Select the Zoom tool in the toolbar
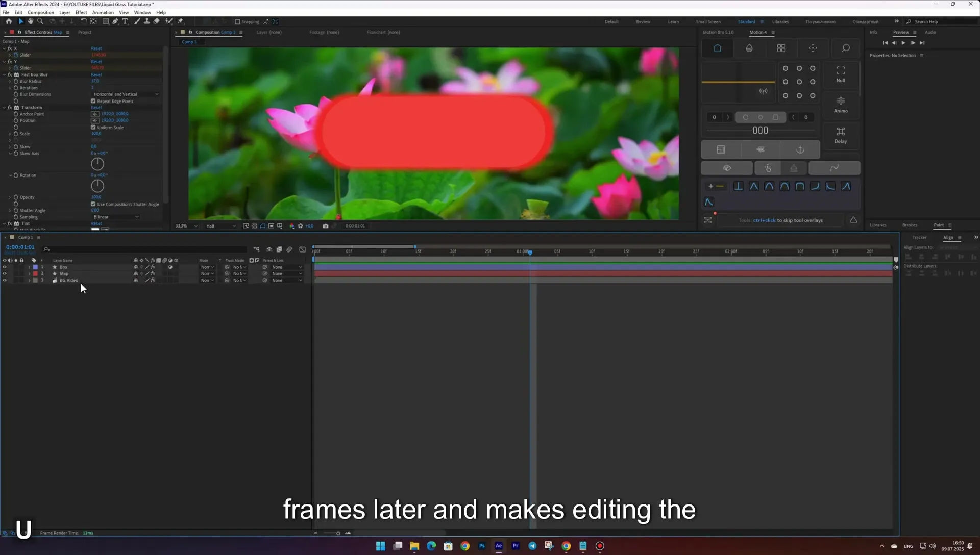Image resolution: width=980 pixels, height=555 pixels. (x=40, y=21)
